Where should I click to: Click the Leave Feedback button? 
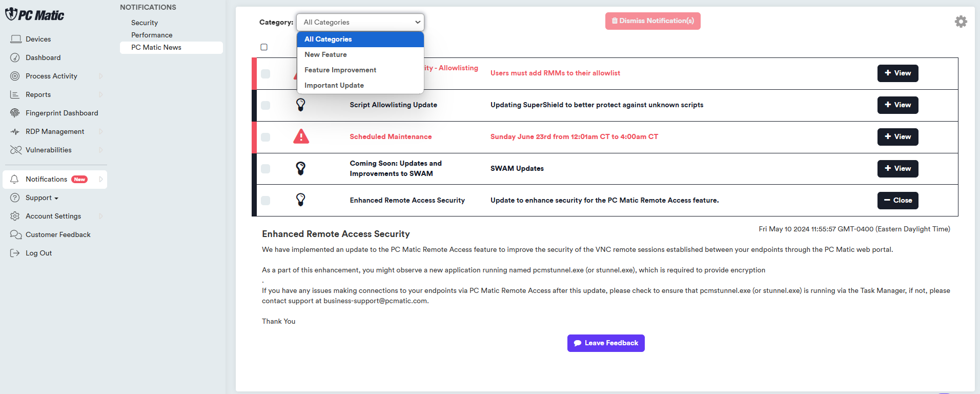tap(606, 343)
